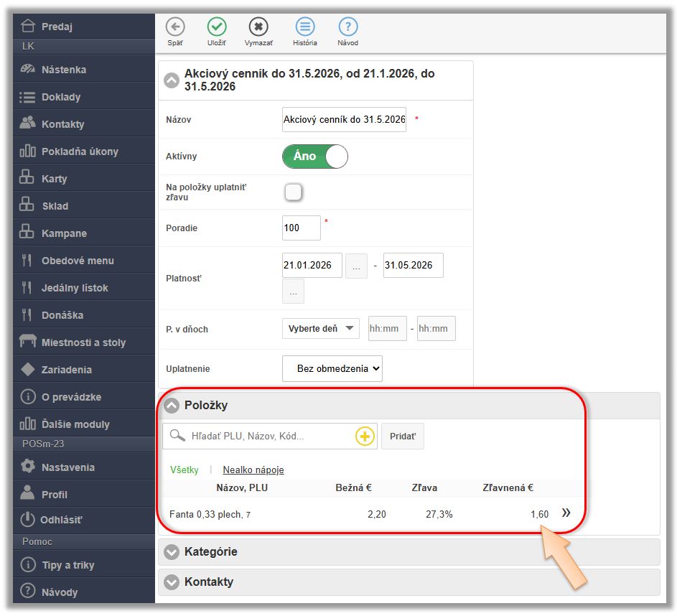Delete using the Vymazať icon

(x=258, y=27)
